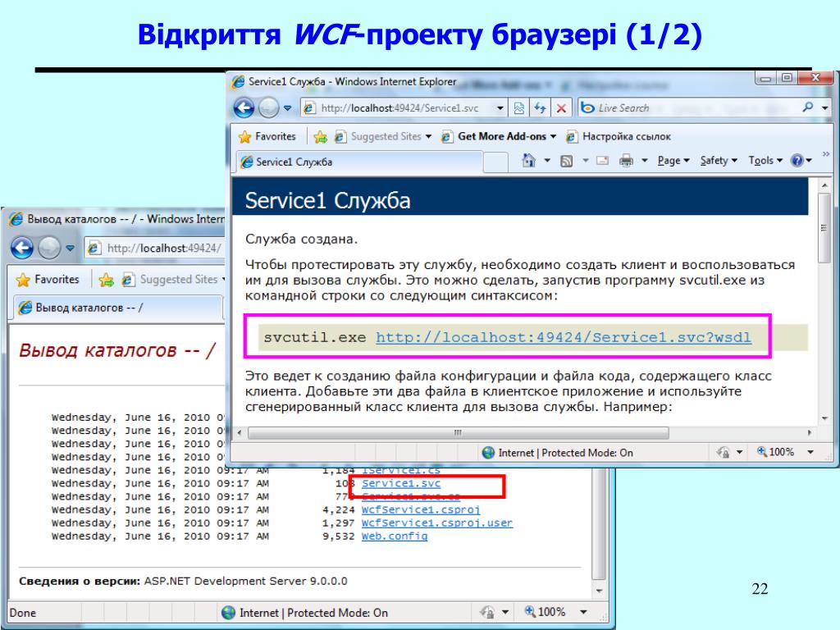The image size is (840, 630).
Task: Expand address bar history in Service1 window
Action: (500, 107)
